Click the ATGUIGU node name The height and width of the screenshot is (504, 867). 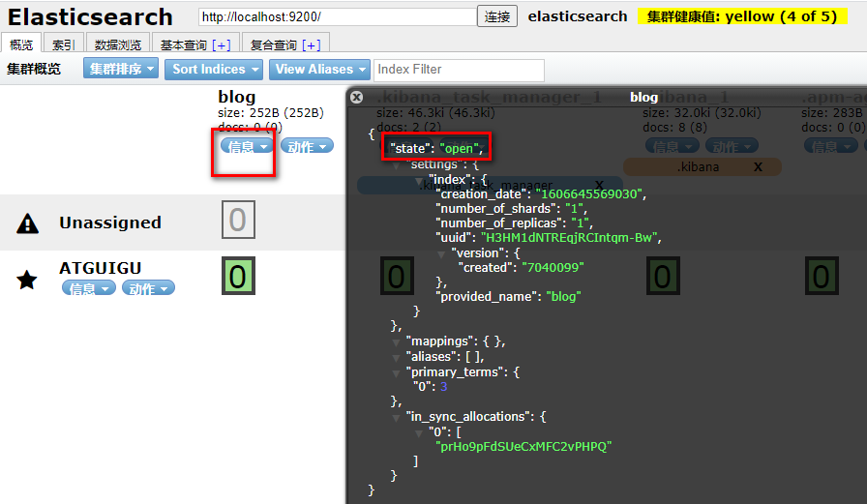tap(100, 268)
